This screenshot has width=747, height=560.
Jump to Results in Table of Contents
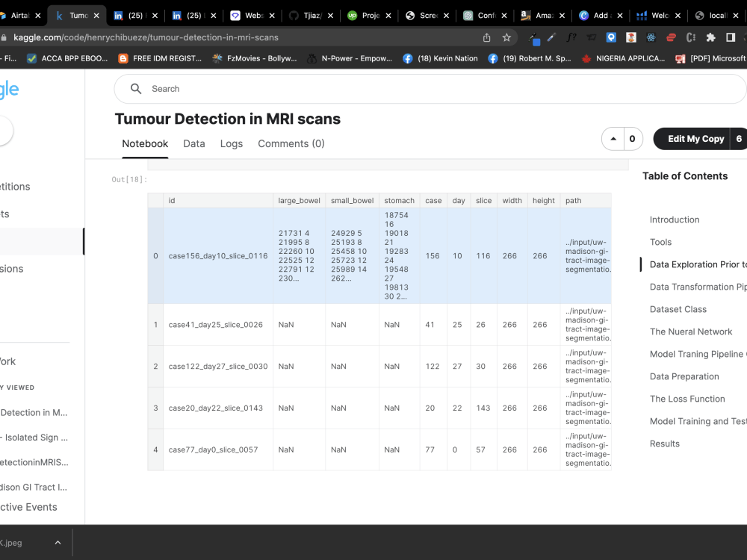click(x=665, y=444)
